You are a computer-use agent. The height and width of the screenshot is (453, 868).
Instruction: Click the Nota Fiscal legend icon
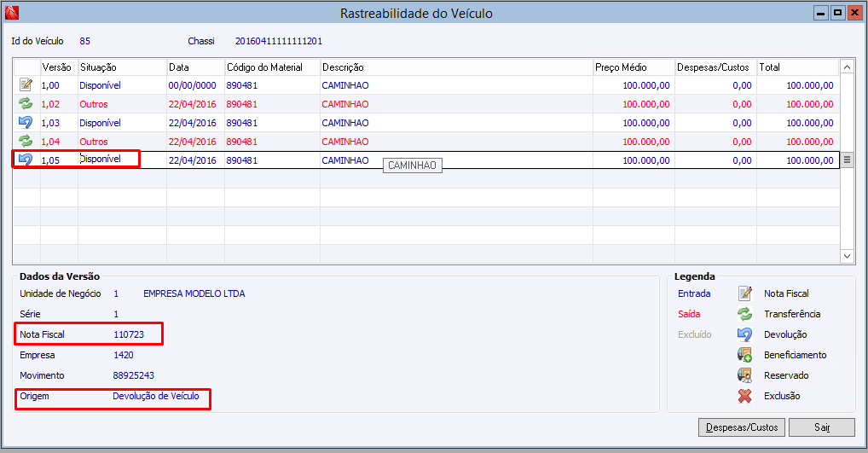(x=745, y=293)
